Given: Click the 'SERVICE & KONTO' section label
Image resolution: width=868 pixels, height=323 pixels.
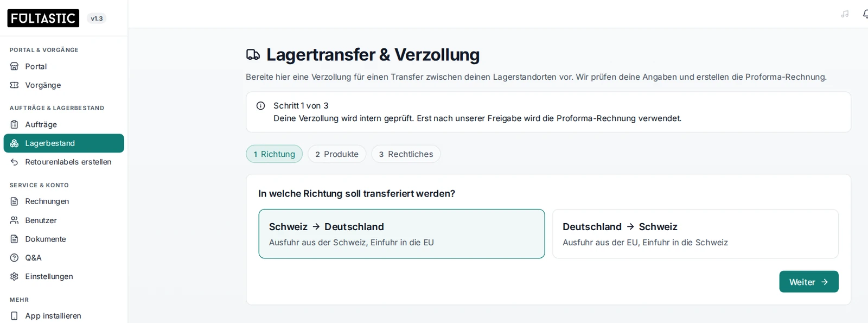Looking at the screenshot, I should pos(39,185).
